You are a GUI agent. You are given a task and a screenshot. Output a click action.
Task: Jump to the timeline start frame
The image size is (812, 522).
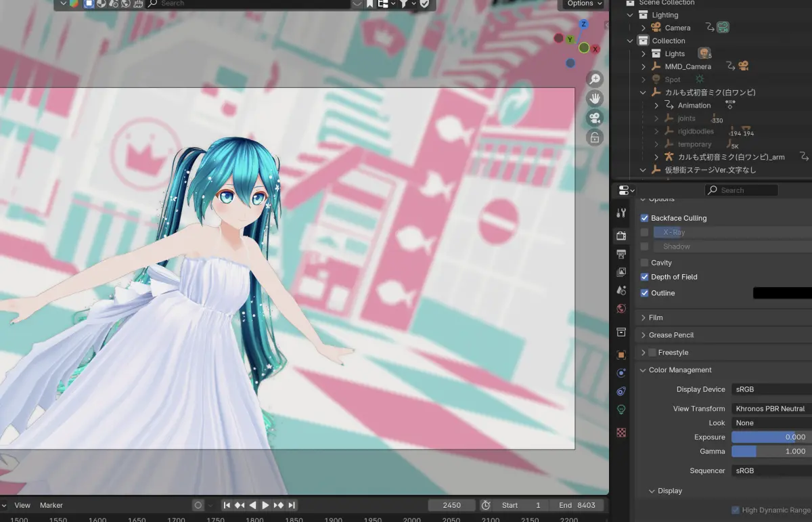[x=227, y=505]
